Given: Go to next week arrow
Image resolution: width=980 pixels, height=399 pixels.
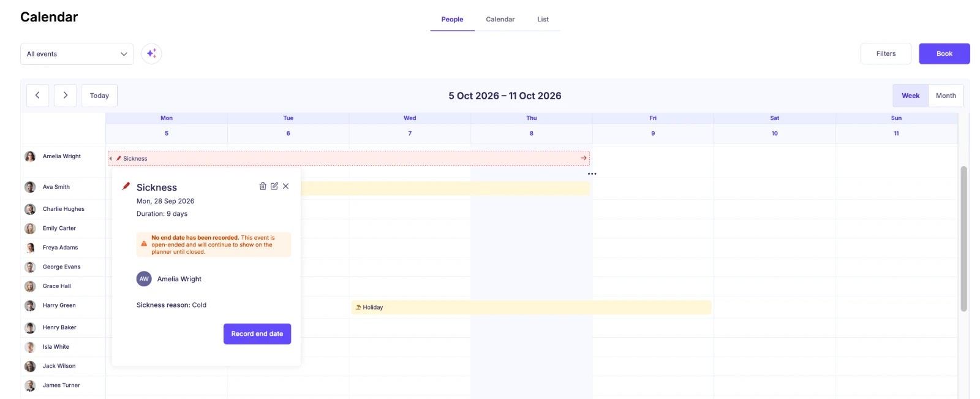Looking at the screenshot, I should pos(65,96).
